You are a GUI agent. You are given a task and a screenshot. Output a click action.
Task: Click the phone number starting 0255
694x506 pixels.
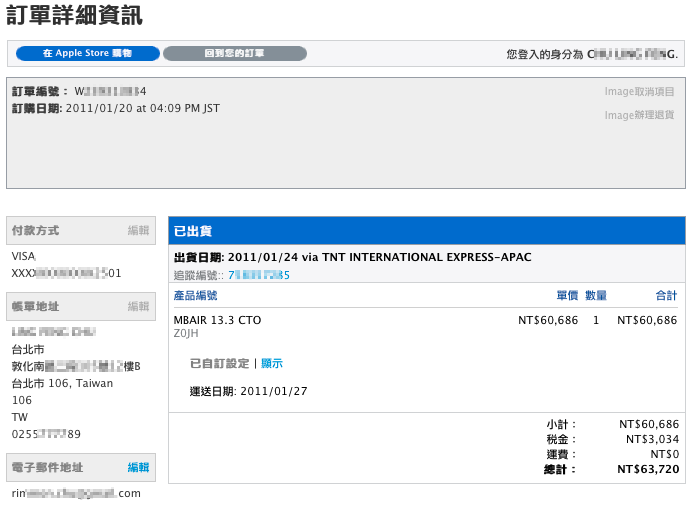pos(46,434)
